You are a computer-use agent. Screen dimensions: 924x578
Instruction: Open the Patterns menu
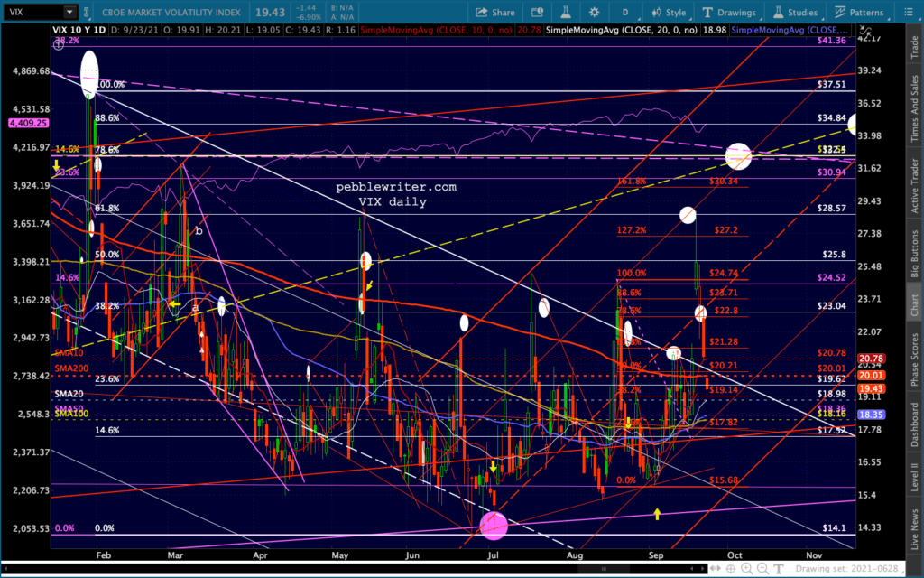pos(859,13)
